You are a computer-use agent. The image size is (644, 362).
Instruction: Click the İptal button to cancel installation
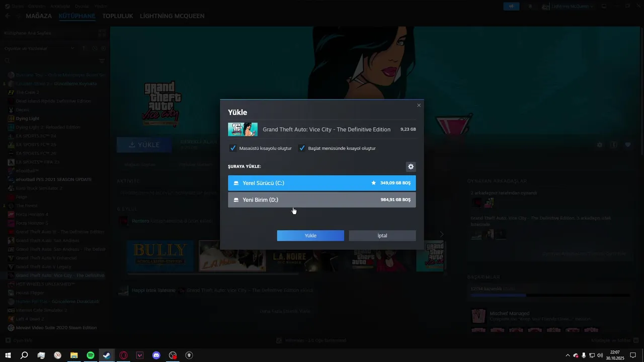click(382, 235)
